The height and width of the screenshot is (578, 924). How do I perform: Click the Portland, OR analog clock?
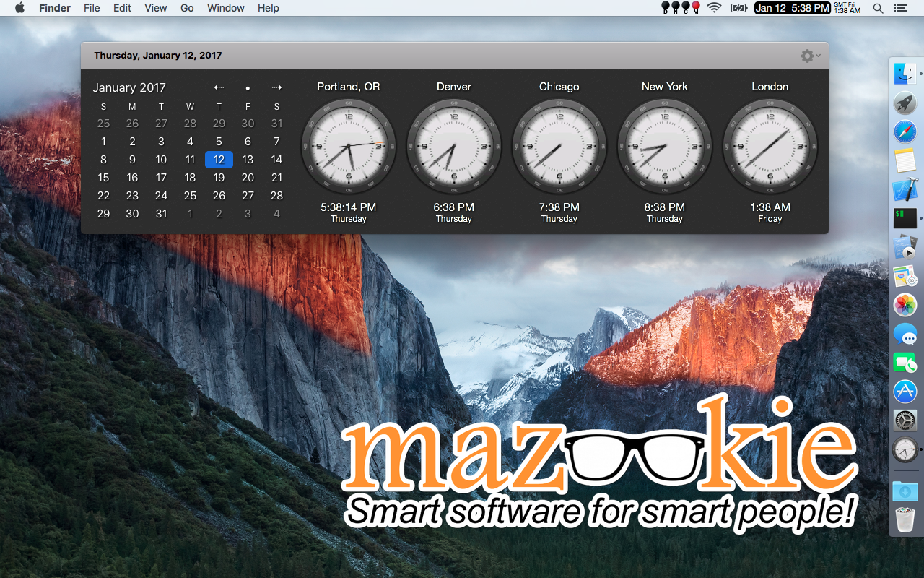(x=349, y=146)
